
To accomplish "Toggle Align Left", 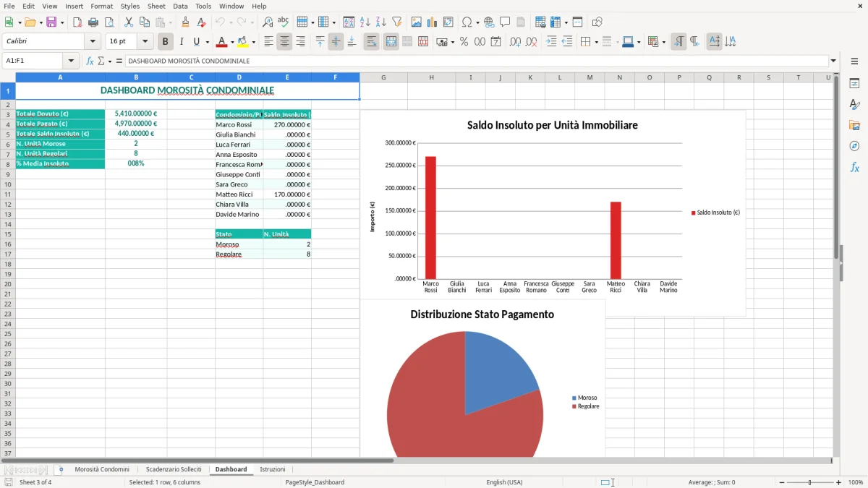I will point(268,42).
